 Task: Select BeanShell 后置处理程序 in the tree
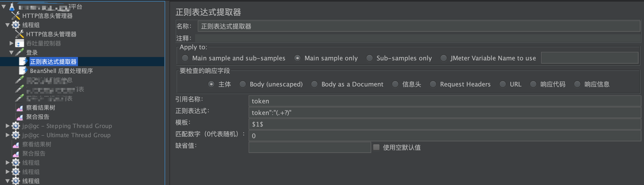[x=61, y=71]
